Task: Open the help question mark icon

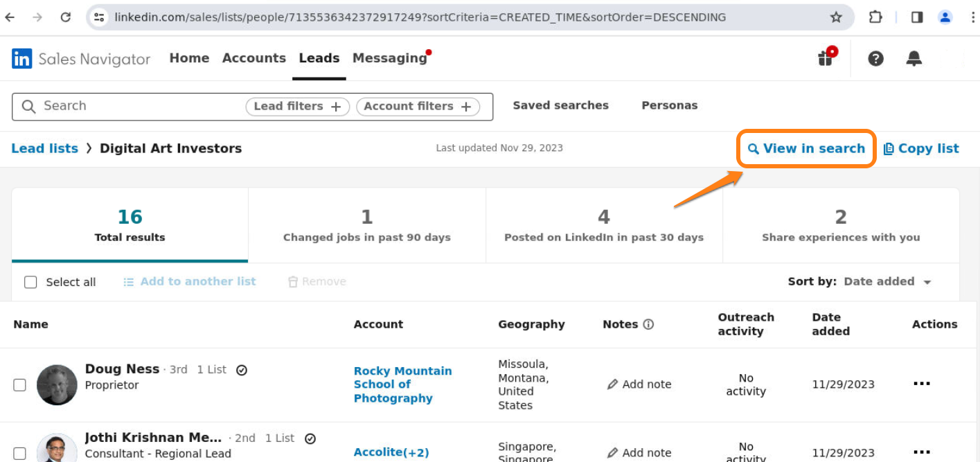Action: (875, 59)
